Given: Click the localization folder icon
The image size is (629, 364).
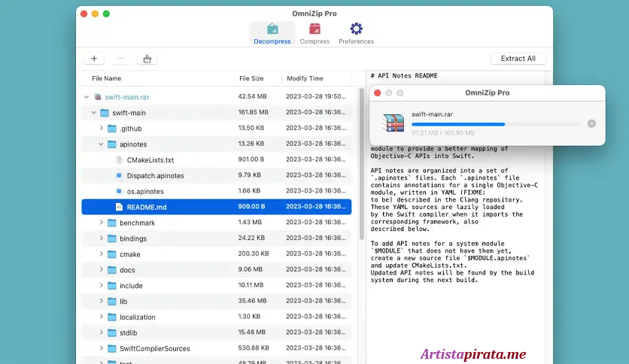Looking at the screenshot, I should coord(112,317).
